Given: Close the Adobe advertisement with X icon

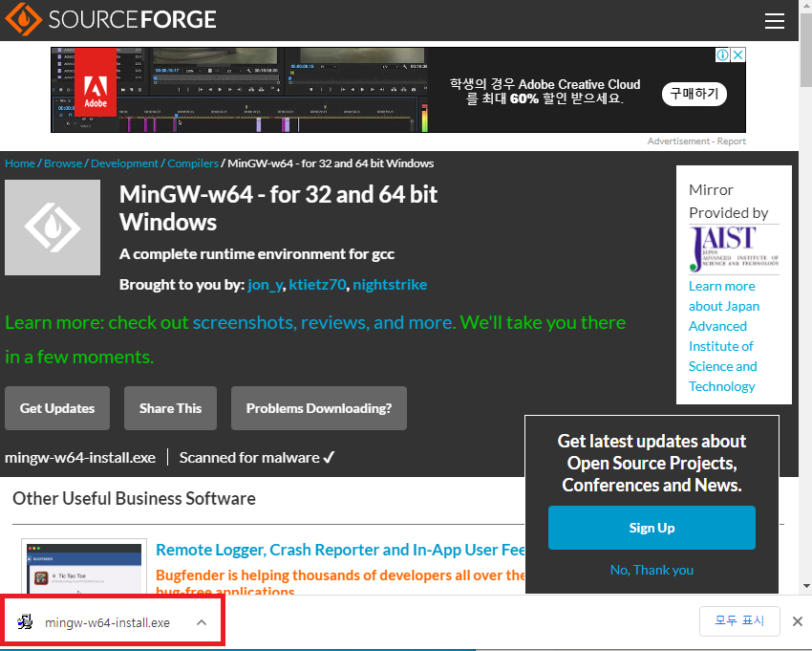Looking at the screenshot, I should (738, 54).
